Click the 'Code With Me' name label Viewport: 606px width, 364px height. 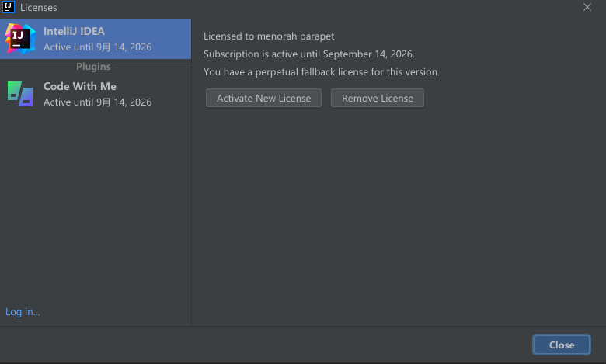point(79,86)
